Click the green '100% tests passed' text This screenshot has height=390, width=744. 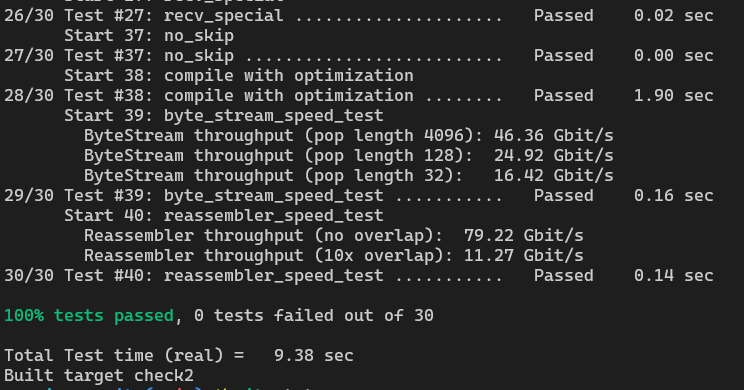click(x=89, y=316)
